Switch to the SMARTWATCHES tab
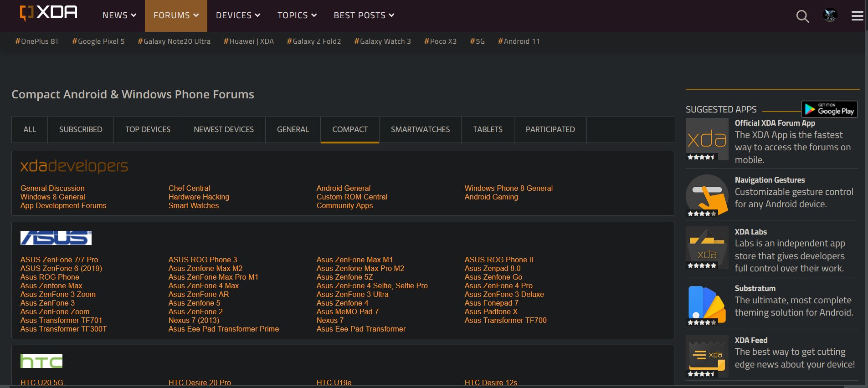868x388 pixels. tap(420, 130)
